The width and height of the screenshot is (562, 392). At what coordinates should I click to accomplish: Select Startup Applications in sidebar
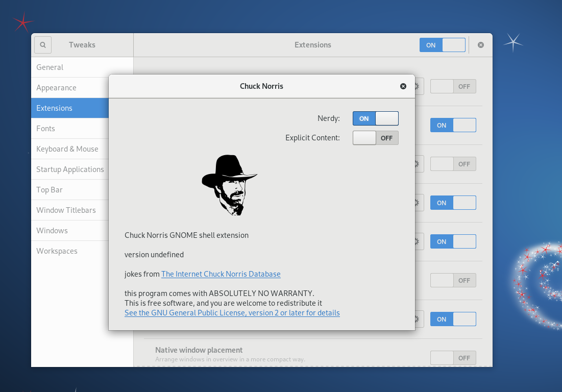(70, 169)
